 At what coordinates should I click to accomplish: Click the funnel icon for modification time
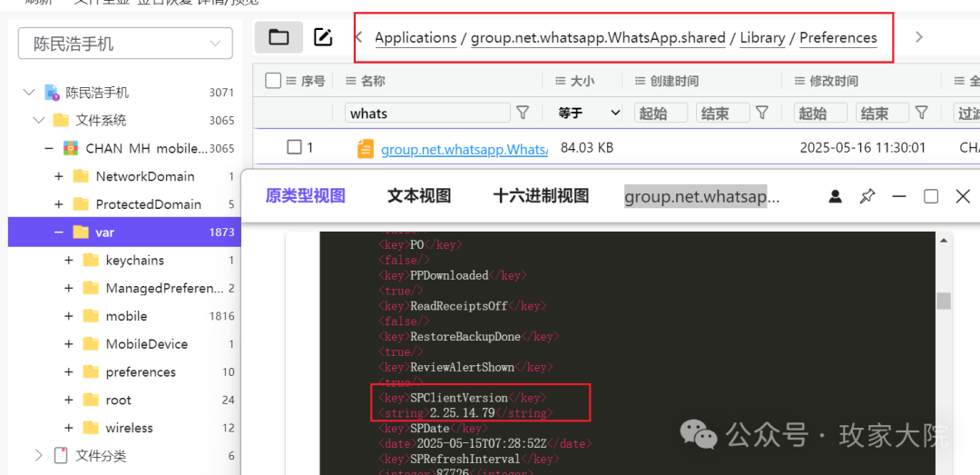(921, 113)
